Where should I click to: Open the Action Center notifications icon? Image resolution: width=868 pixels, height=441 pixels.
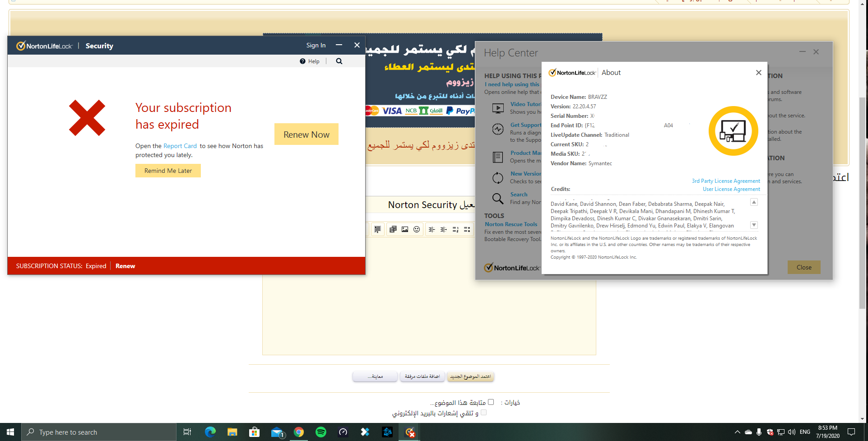coord(851,432)
